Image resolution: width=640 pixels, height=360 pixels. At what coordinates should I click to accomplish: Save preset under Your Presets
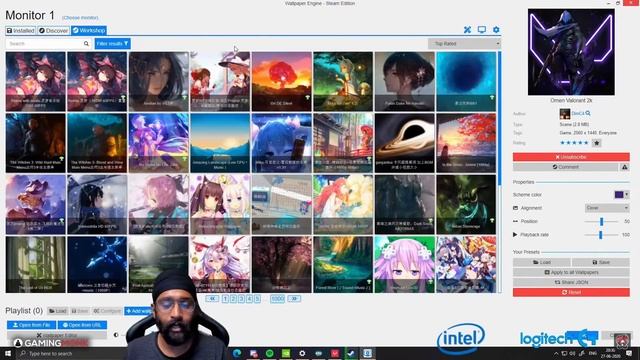click(600, 262)
